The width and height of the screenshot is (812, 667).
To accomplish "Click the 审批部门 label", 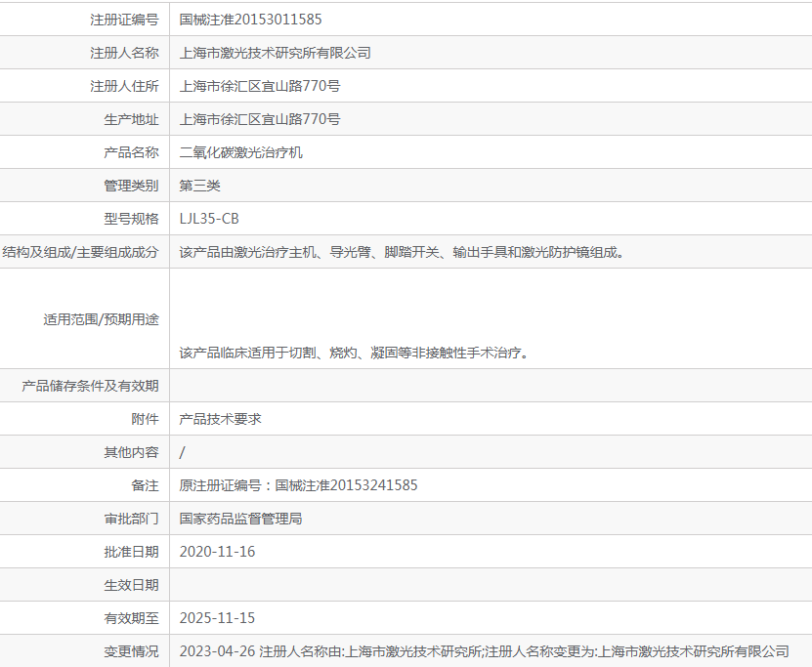I will point(131,519).
